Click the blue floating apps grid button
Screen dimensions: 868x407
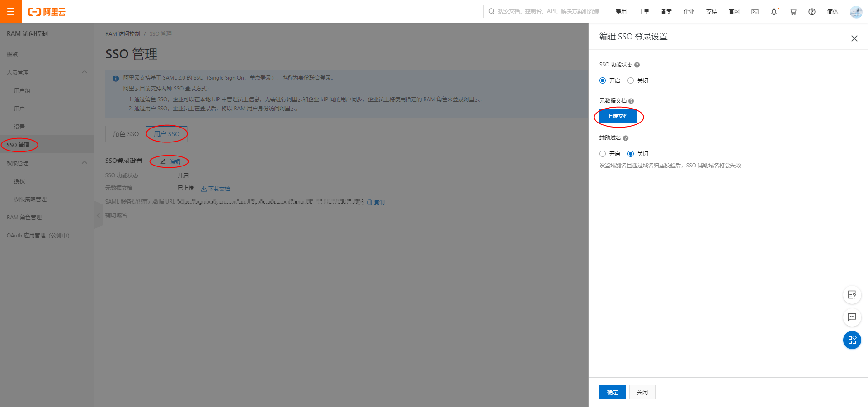(852, 340)
